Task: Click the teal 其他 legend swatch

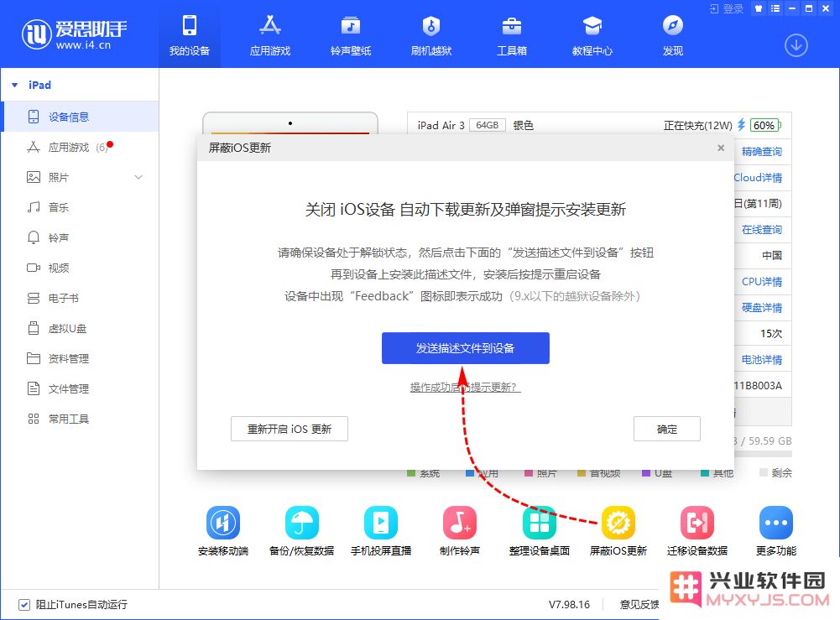Action: [705, 473]
